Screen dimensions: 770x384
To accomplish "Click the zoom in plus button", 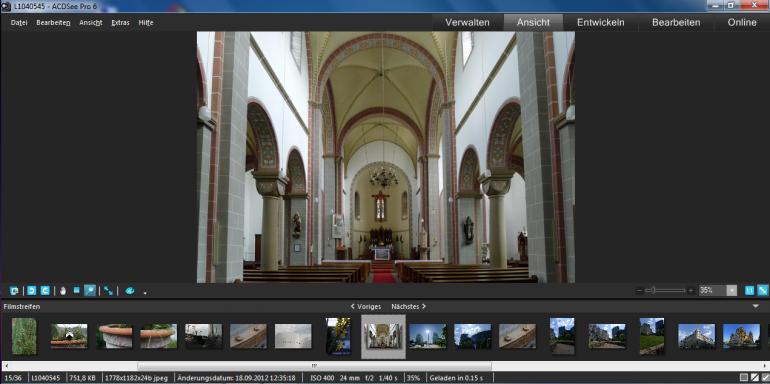I will tap(691, 291).
